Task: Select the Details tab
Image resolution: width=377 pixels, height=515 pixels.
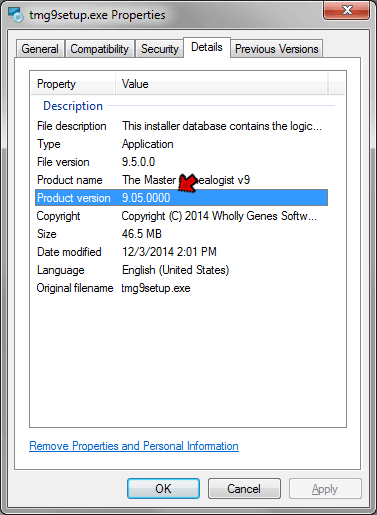Action: pos(207,47)
